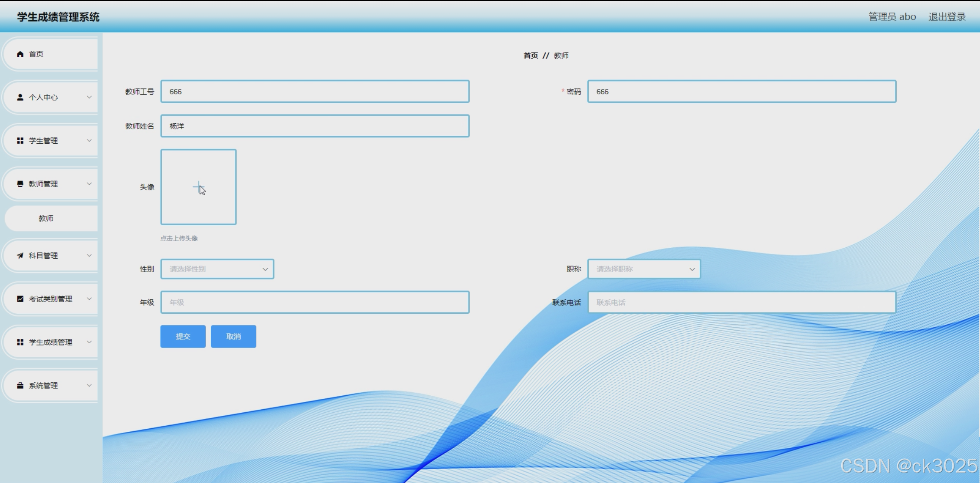This screenshot has width=980, height=483.
Task: Click 首页 in the breadcrumb
Action: [x=530, y=56]
